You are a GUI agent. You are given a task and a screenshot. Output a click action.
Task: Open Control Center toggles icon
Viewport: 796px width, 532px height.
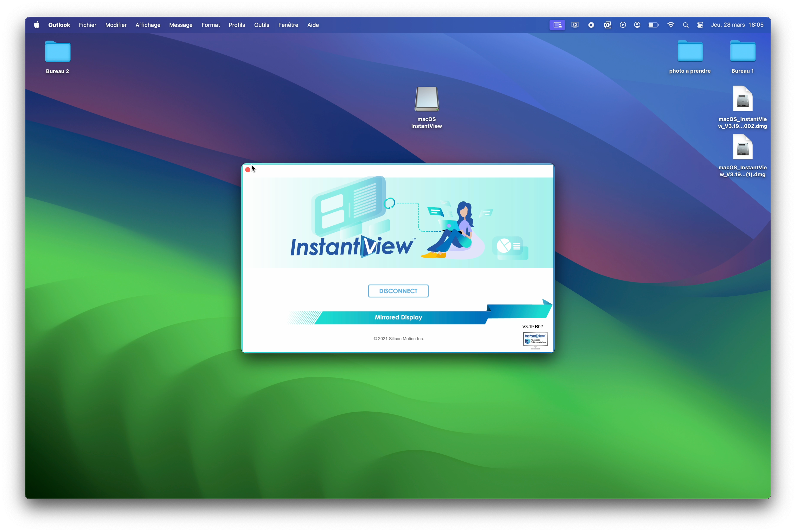(x=700, y=25)
